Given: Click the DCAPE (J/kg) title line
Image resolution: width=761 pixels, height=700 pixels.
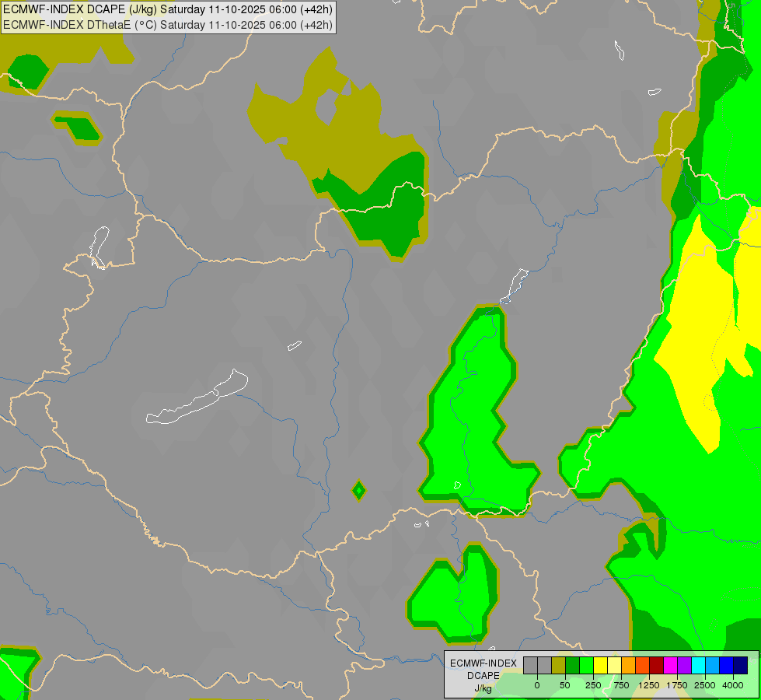Looking at the screenshot, I should (x=168, y=9).
